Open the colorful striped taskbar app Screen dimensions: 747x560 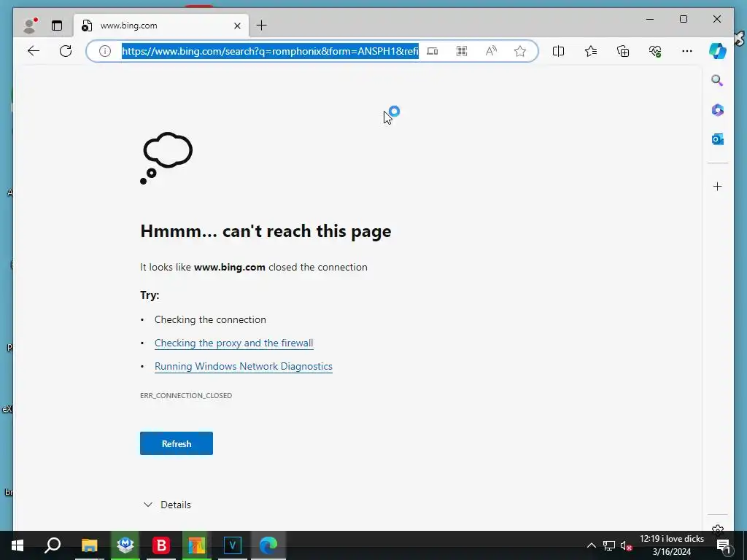pyautogui.click(x=197, y=545)
